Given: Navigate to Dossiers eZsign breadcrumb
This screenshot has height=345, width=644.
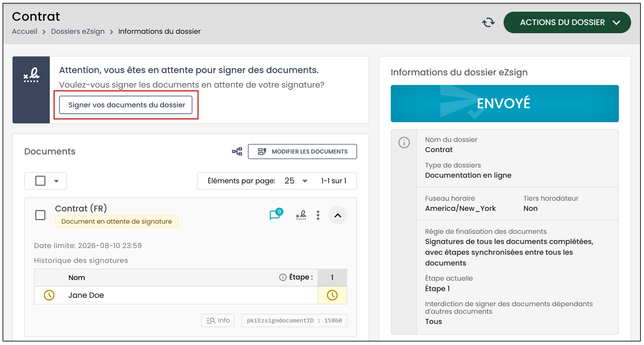Looking at the screenshot, I should pos(78,31).
